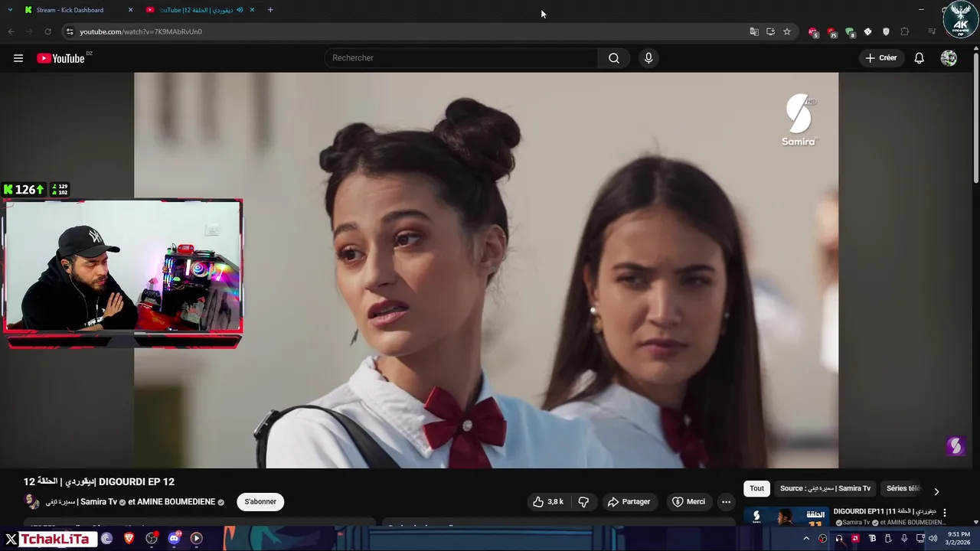Click the S'abonner subscribe button

(260, 502)
